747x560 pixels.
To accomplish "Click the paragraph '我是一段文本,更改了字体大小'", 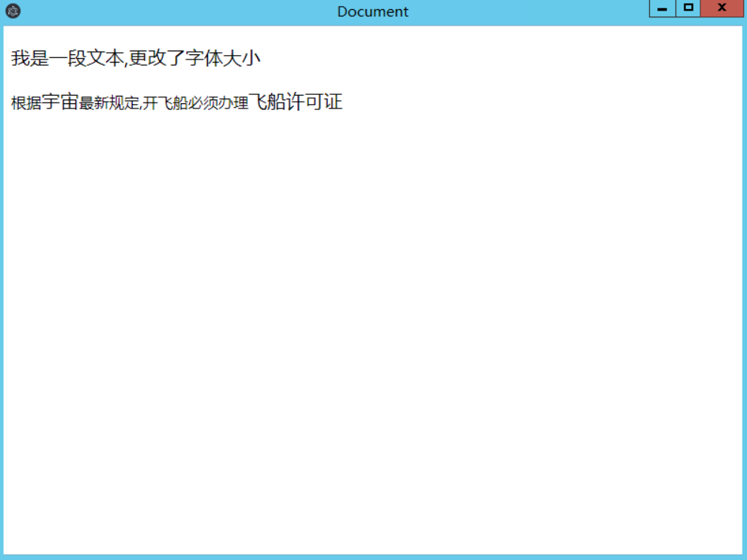I will tap(136, 58).
